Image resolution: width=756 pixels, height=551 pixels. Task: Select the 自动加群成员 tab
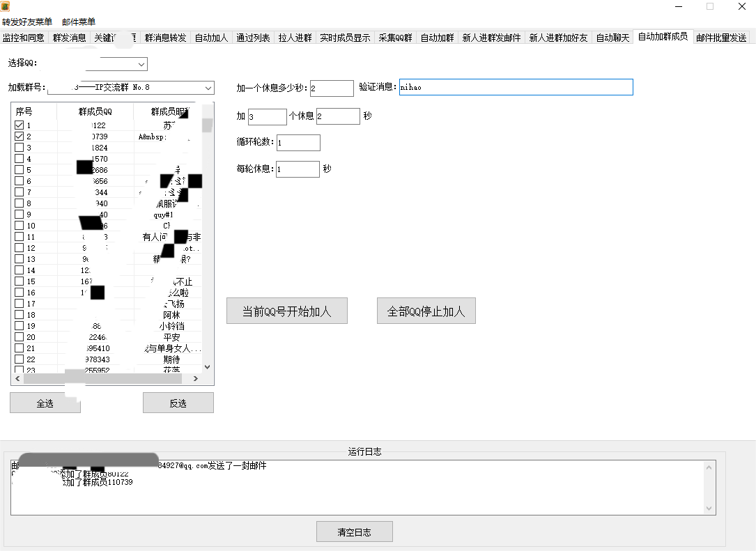[663, 37]
